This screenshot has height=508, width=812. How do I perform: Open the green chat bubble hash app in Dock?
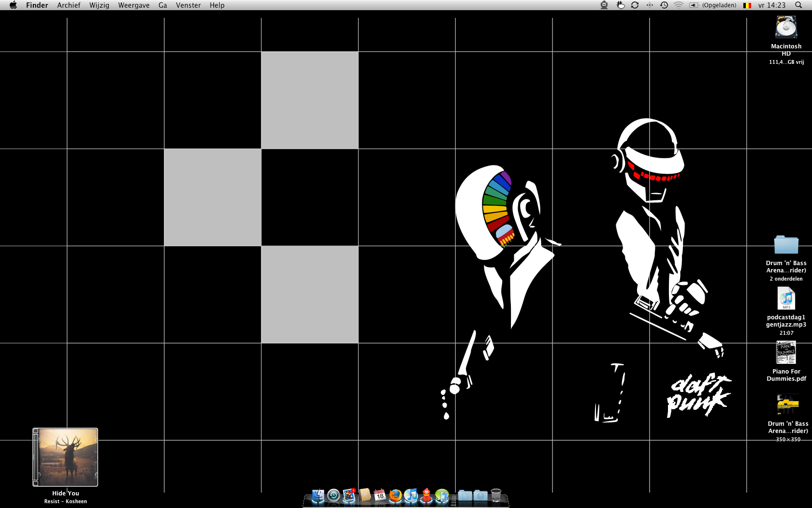[x=442, y=495]
